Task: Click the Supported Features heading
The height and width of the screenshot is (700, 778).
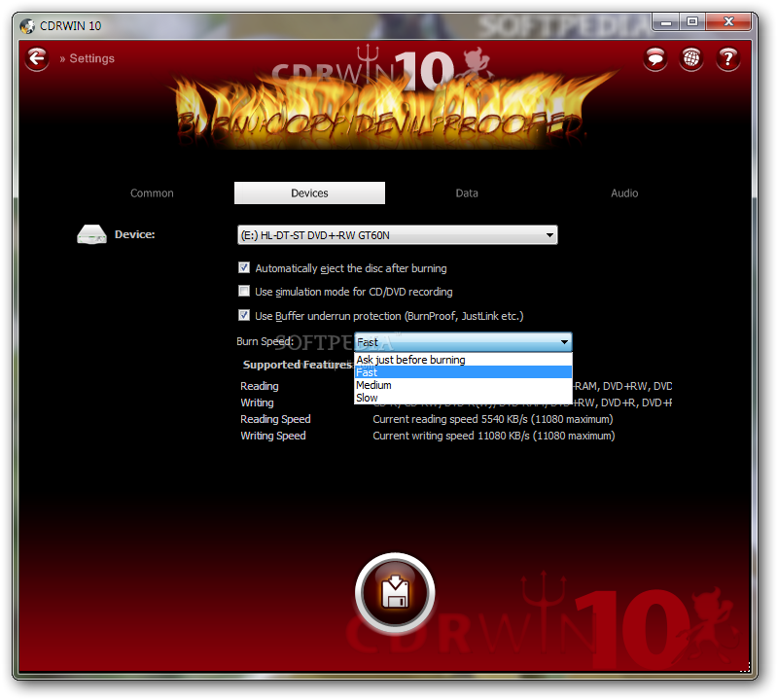Action: pos(298,365)
